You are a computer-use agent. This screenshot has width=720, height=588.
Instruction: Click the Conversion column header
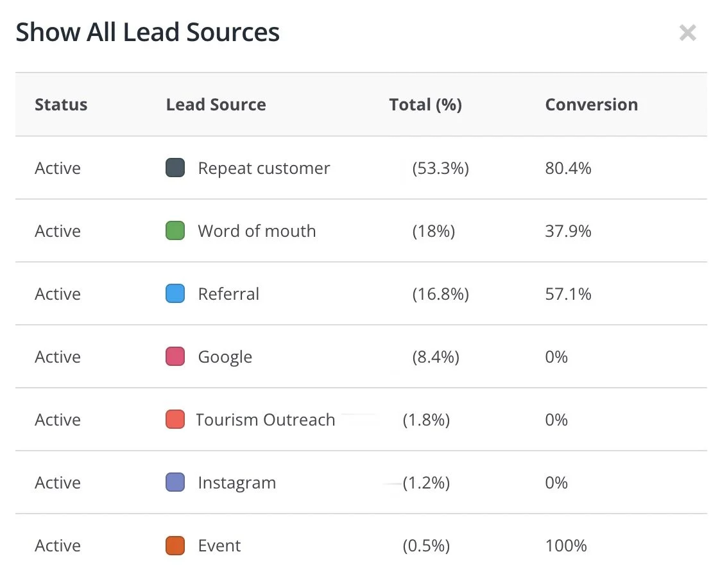pos(591,105)
